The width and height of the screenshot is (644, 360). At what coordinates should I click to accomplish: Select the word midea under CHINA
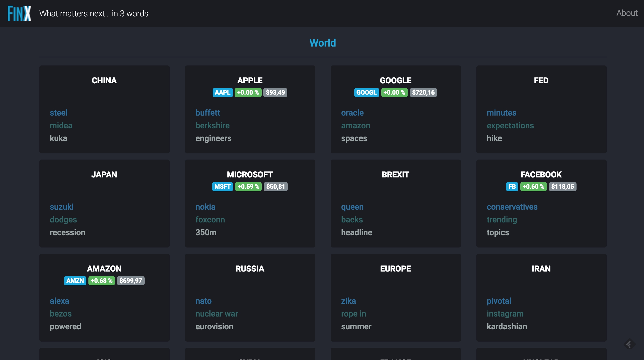tap(61, 126)
